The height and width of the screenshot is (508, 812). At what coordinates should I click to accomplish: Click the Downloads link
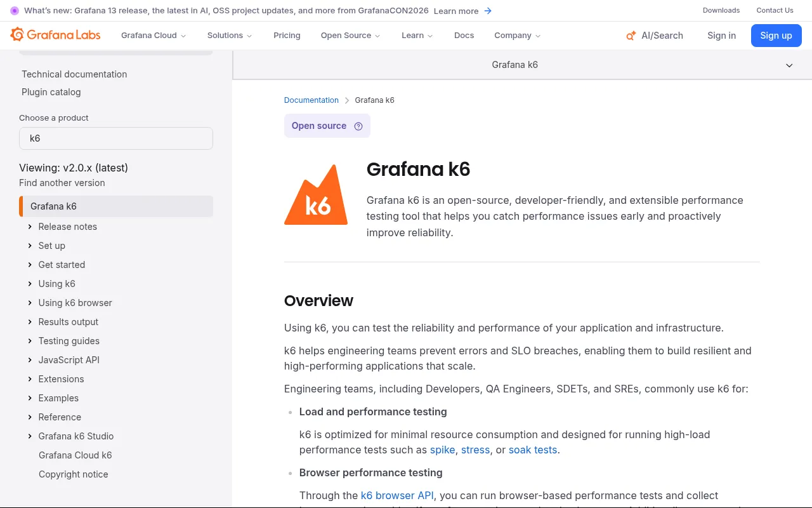click(721, 10)
